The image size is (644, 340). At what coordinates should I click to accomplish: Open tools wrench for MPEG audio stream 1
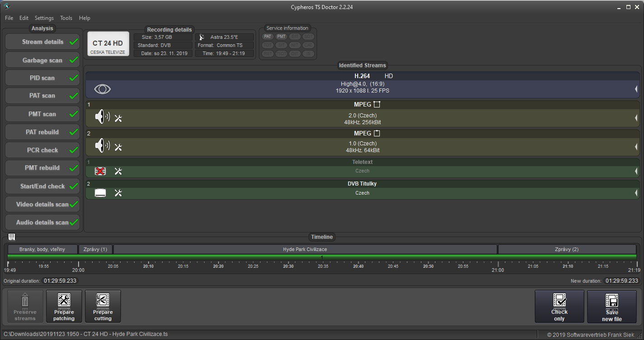(x=118, y=118)
